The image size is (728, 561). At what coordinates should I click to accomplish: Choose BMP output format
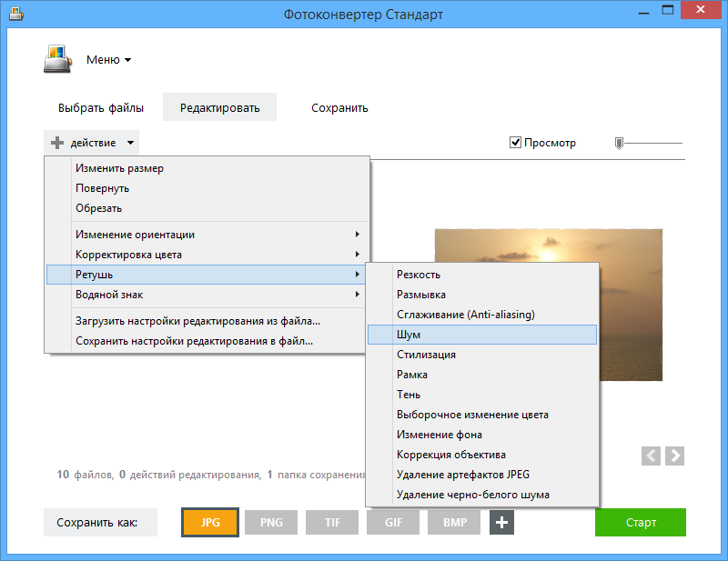coord(454,522)
